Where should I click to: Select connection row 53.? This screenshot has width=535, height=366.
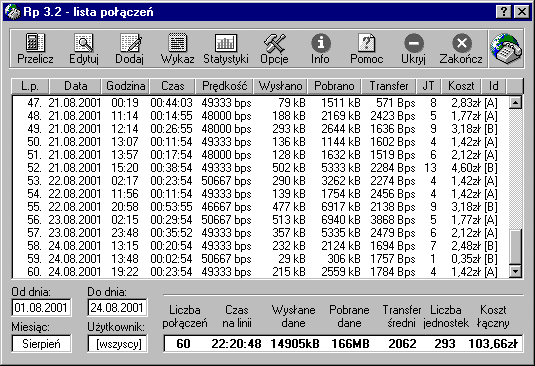[260, 180]
